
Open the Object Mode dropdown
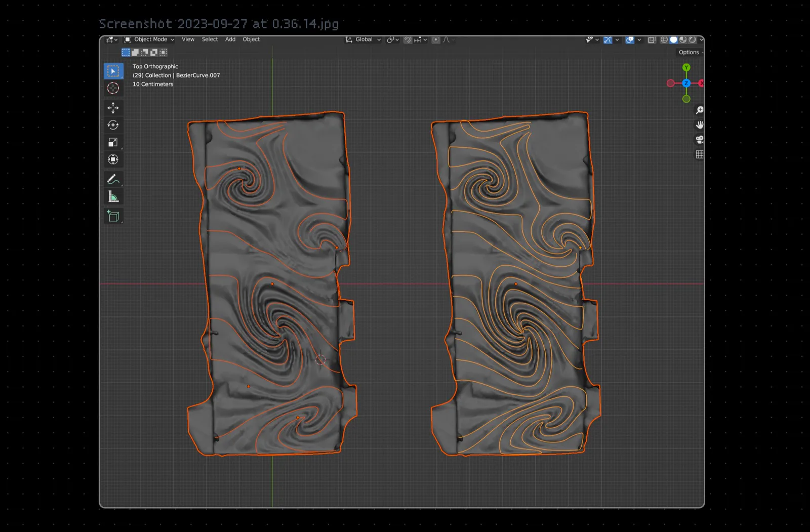pyautogui.click(x=149, y=39)
